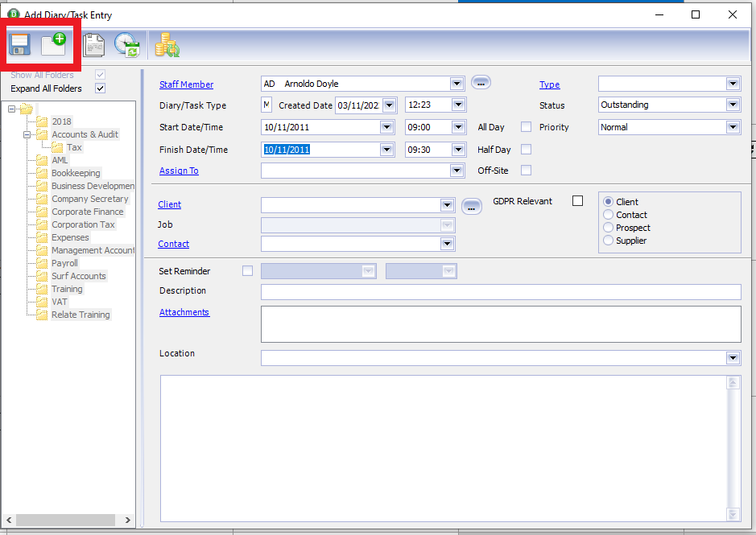
Task: Select the Bookkeeping folder
Action: 76,173
